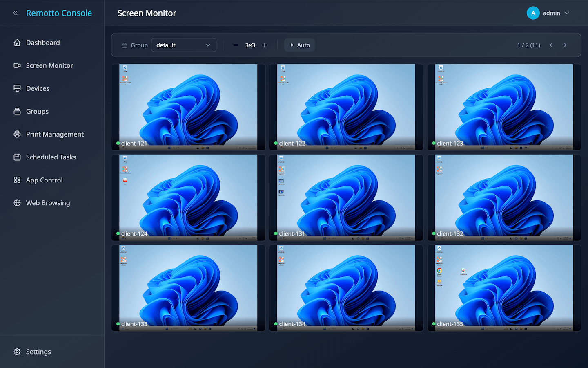The height and width of the screenshot is (368, 588).
Task: Click the Settings gear icon
Action: click(x=17, y=352)
